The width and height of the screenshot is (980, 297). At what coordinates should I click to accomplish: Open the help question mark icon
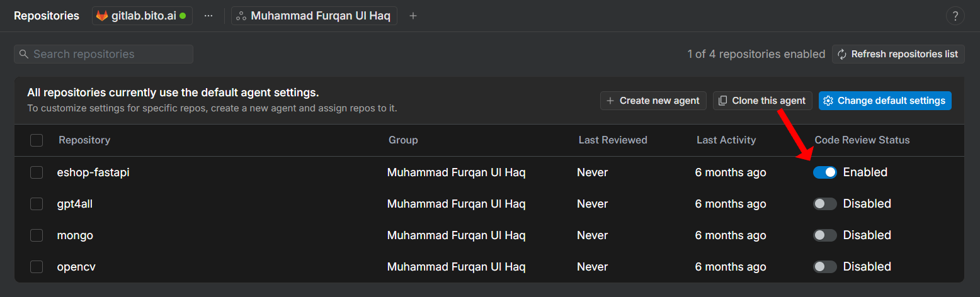(955, 16)
